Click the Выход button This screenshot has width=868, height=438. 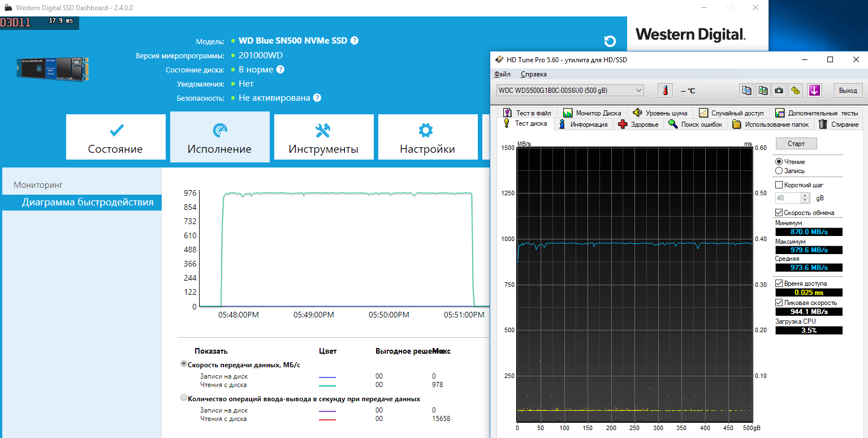tap(848, 91)
